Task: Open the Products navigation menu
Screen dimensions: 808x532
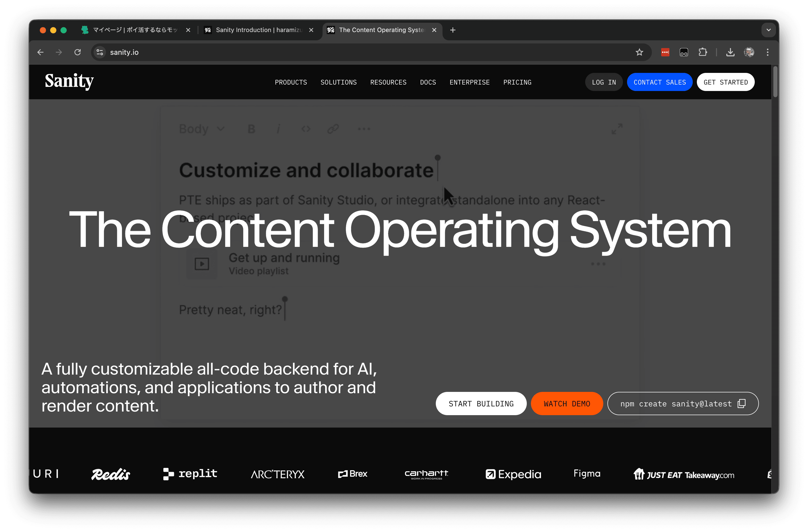Action: coord(291,82)
